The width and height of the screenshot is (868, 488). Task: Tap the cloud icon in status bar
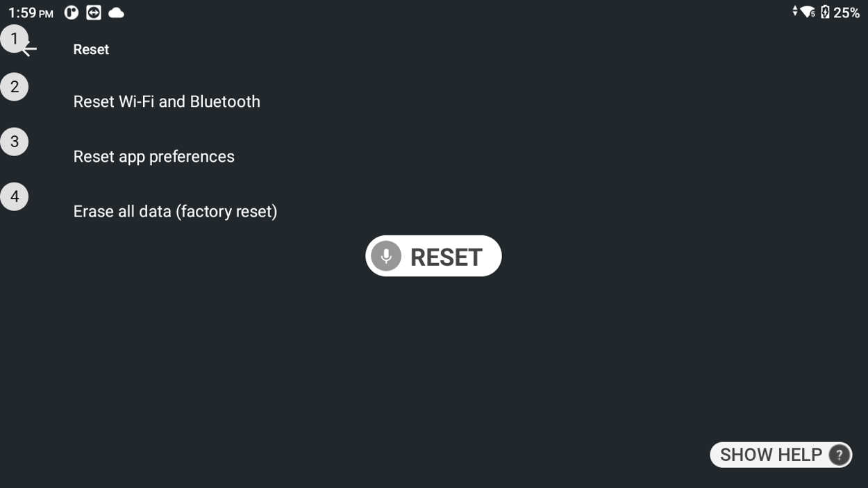coord(116,12)
